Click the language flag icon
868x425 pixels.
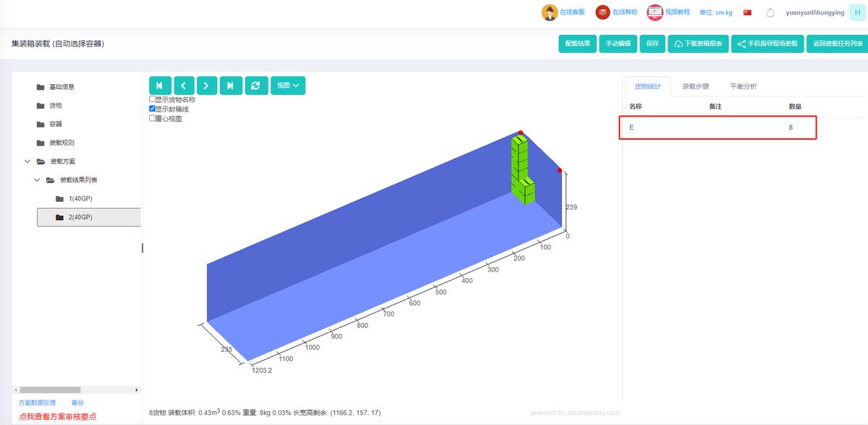747,12
